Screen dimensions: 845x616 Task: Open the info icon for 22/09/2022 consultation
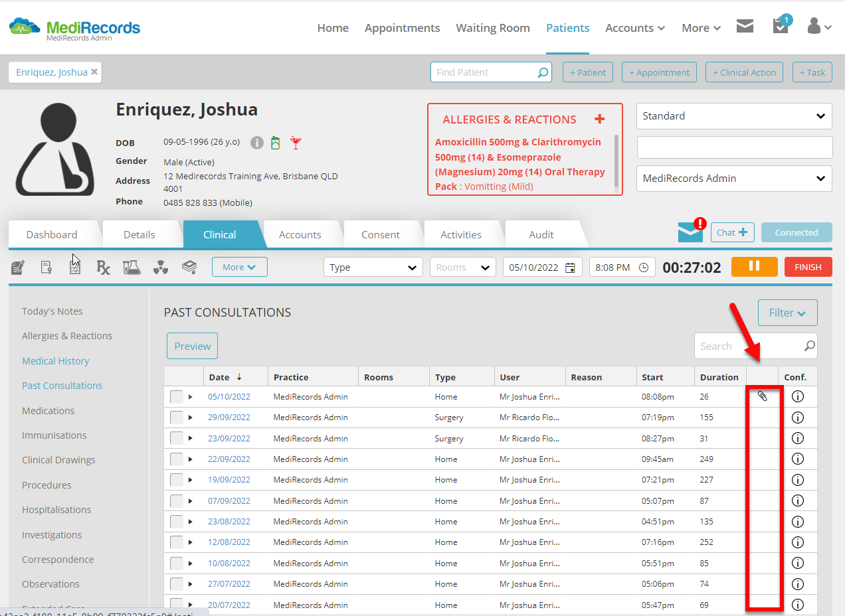798,459
